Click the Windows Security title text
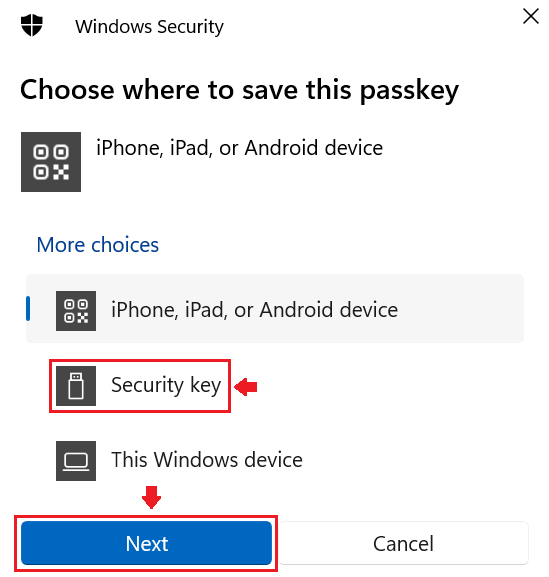549x577 pixels. 149,27
